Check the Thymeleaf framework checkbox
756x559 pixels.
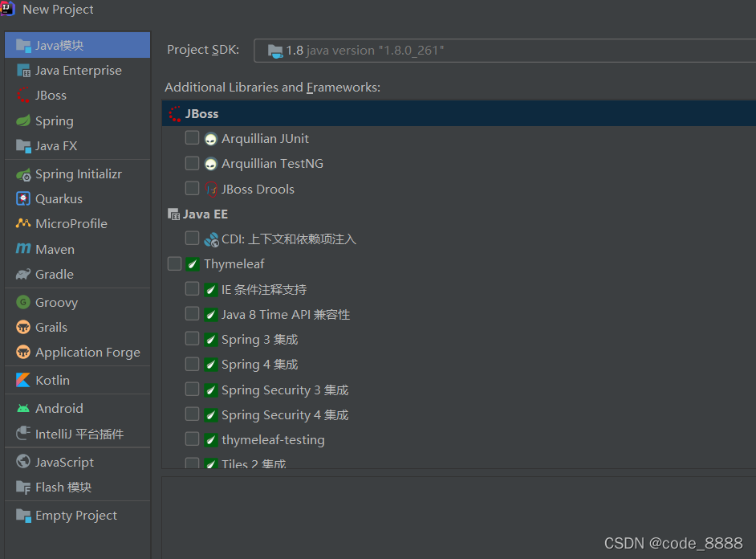point(174,263)
